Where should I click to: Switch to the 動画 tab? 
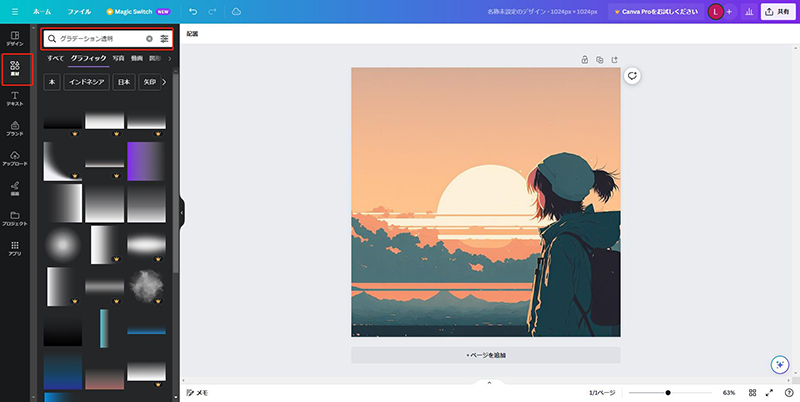click(x=137, y=58)
